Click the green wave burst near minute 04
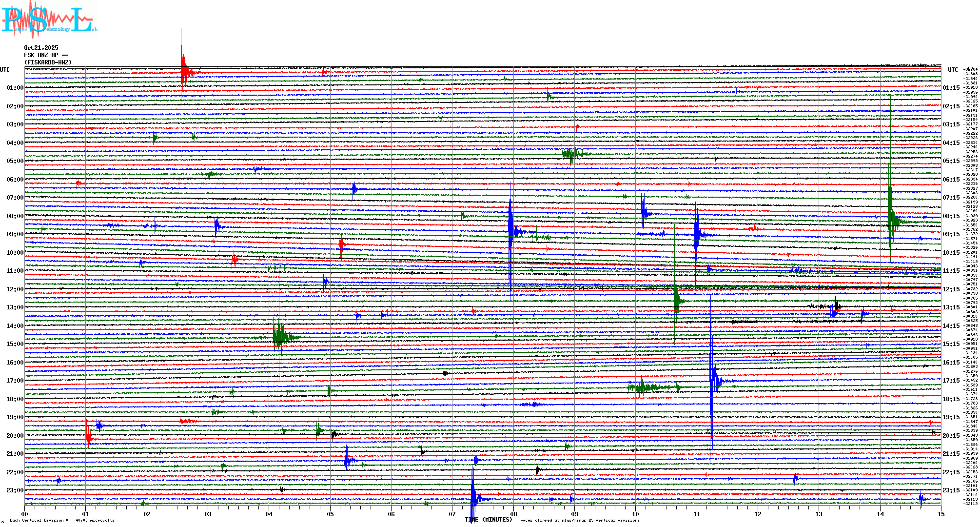This screenshot has width=980, height=527. point(279,337)
